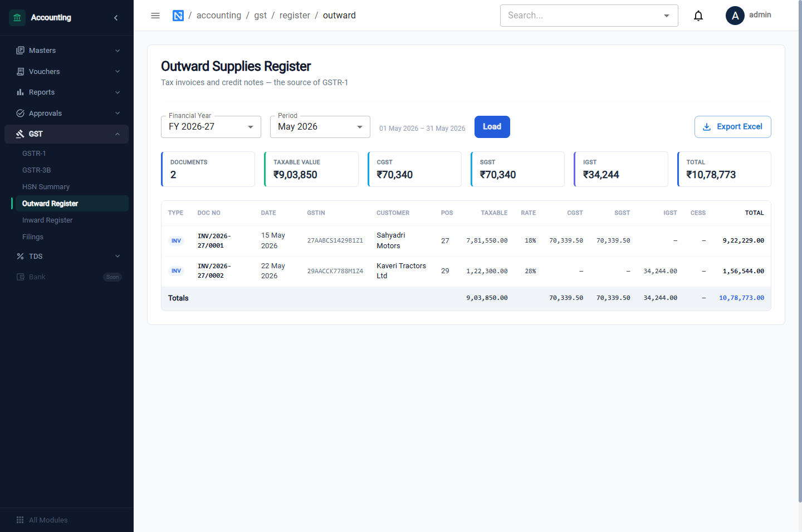This screenshot has width=802, height=532.
Task: Expand the Vouchers menu chevron
Action: (118, 72)
